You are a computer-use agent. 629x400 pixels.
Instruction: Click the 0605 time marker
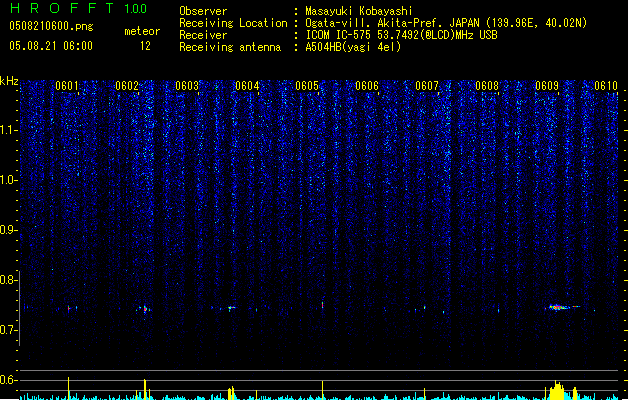point(307,86)
